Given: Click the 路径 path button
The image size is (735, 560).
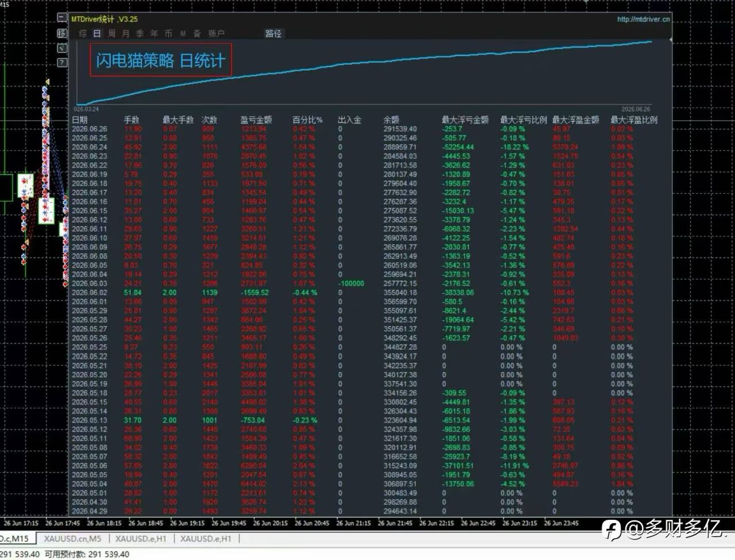Looking at the screenshot, I should point(273,33).
